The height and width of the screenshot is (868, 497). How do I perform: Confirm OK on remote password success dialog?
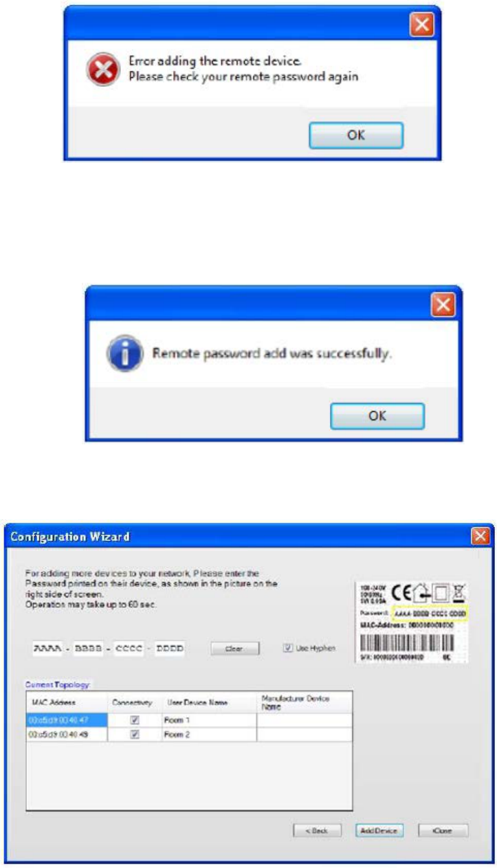click(377, 415)
